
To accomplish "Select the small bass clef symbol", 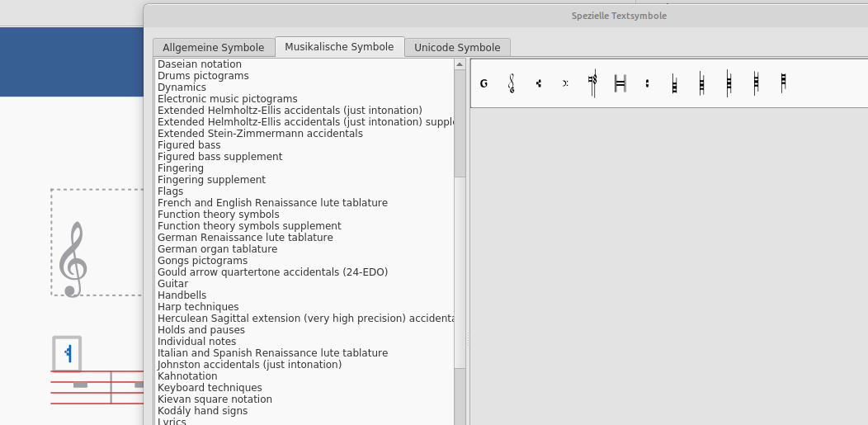I will coord(565,83).
